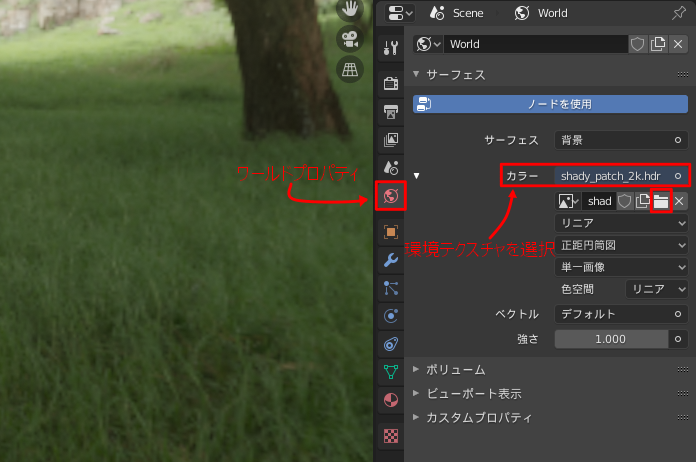Image resolution: width=696 pixels, height=462 pixels.
Task: Open the Object Data mesh tab
Action: (391, 372)
